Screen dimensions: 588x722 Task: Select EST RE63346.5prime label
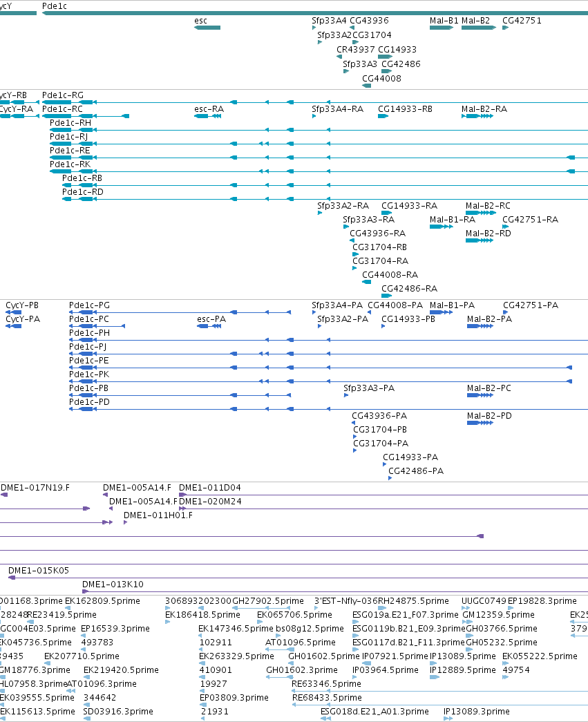(326, 684)
